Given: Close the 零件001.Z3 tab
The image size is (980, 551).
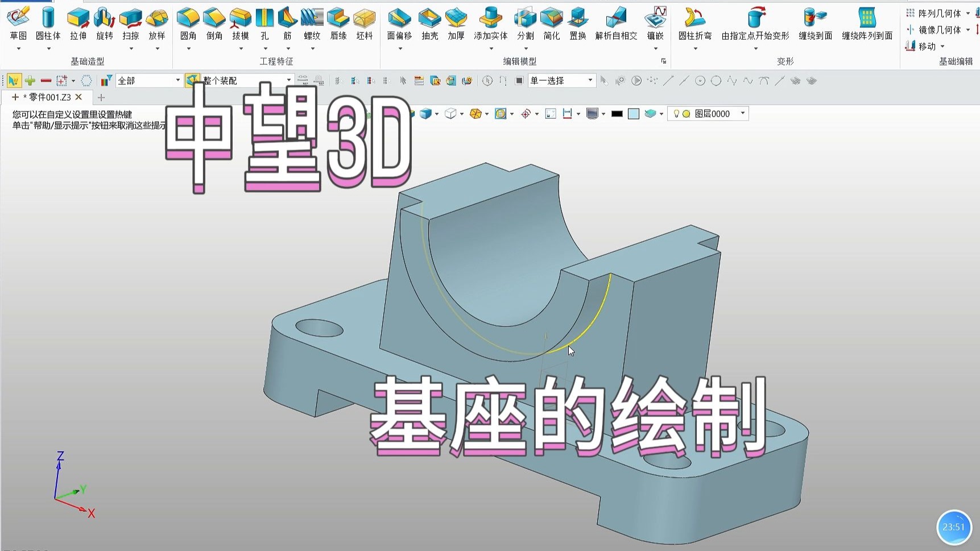Looking at the screenshot, I should pyautogui.click(x=79, y=97).
